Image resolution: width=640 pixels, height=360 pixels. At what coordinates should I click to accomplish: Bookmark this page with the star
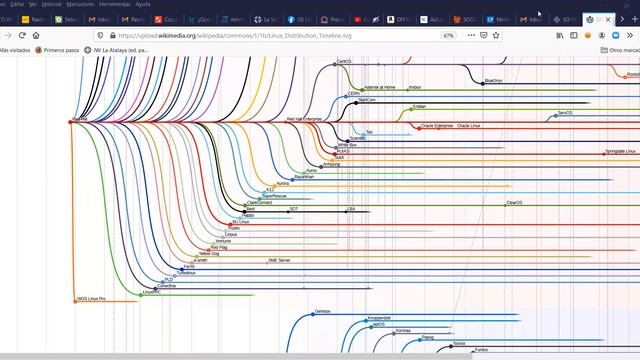point(496,36)
